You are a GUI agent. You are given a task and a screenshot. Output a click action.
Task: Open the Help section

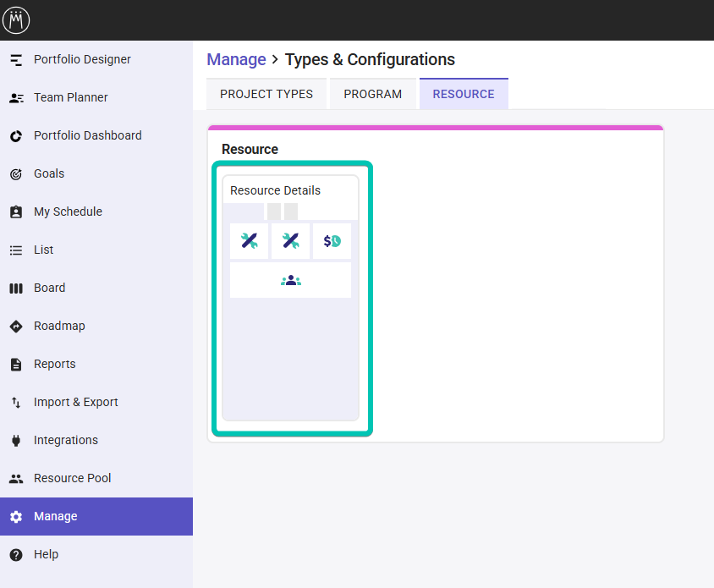tap(96, 554)
